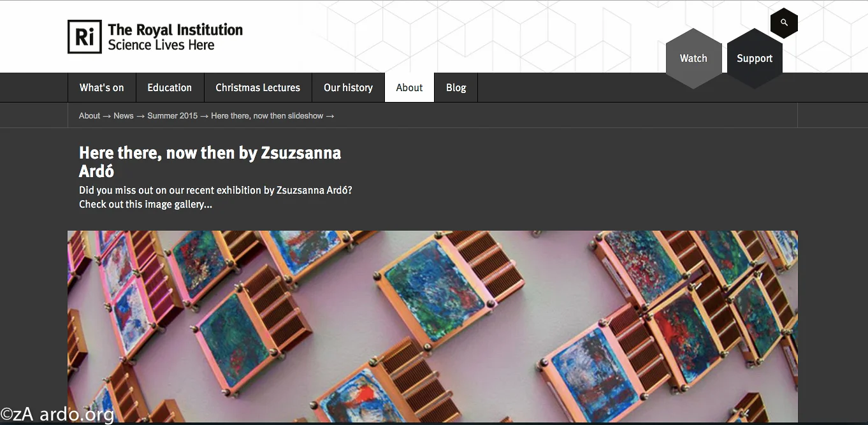Image resolution: width=868 pixels, height=425 pixels.
Task: Follow the News breadcrumb link
Action: [124, 116]
